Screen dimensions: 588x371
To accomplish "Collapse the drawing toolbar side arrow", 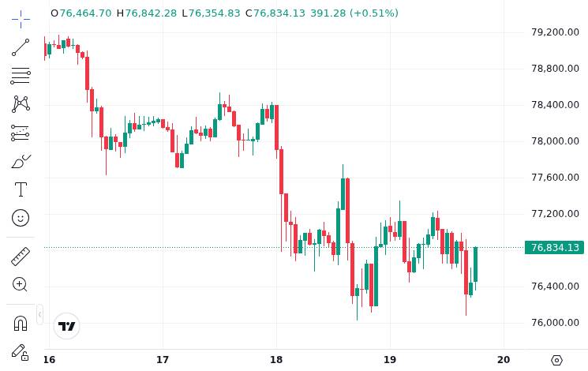I will click(x=39, y=314).
